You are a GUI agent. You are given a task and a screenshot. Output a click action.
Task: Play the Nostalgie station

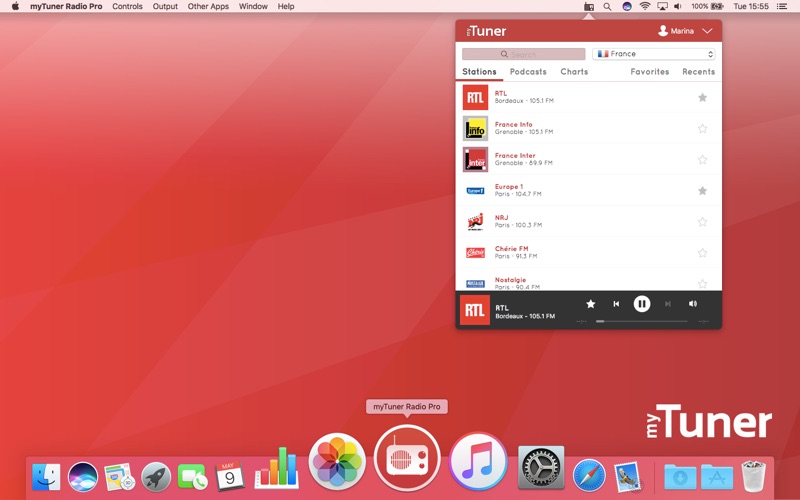(588, 282)
